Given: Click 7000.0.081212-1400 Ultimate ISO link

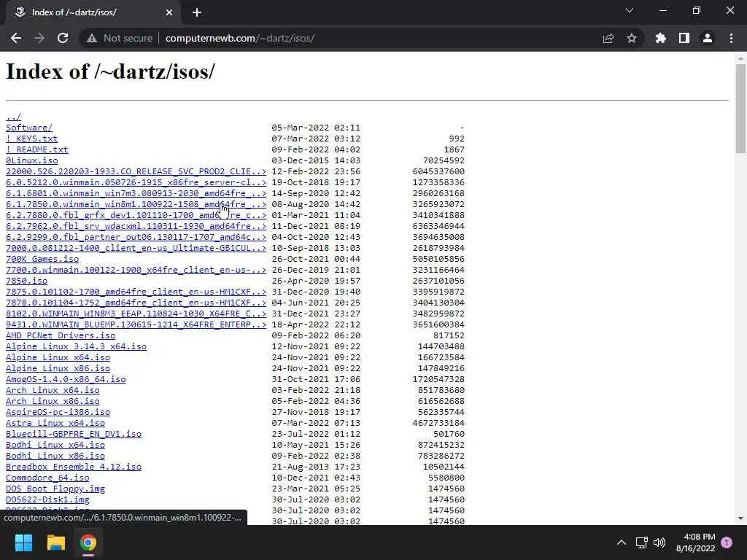Looking at the screenshot, I should (x=136, y=248).
